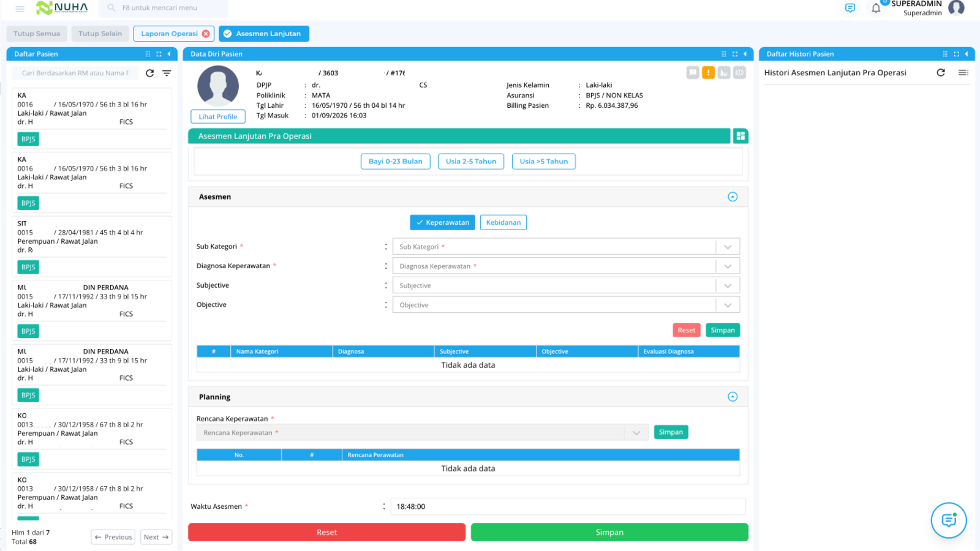Click the Tutup Selain button
Screen dimensions: 980x551
click(100, 34)
